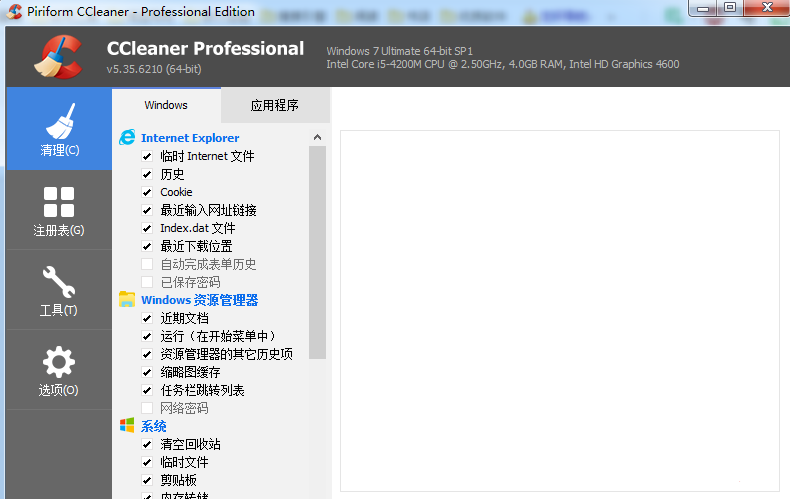Screen dimensions: 790x499
Task: Click the 历史 item label
Action: [172, 174]
